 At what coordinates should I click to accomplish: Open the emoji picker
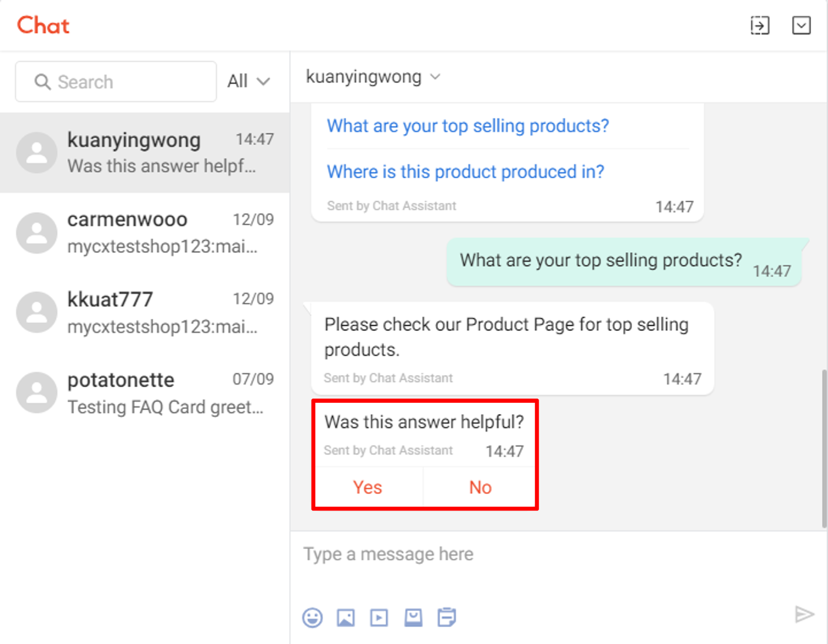312,617
